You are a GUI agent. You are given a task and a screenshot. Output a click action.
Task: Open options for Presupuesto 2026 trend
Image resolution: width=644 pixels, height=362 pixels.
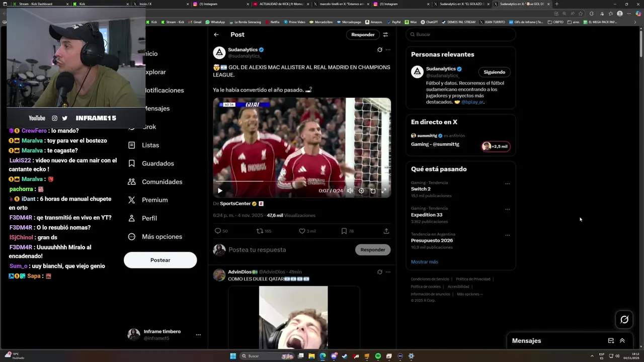507,235
